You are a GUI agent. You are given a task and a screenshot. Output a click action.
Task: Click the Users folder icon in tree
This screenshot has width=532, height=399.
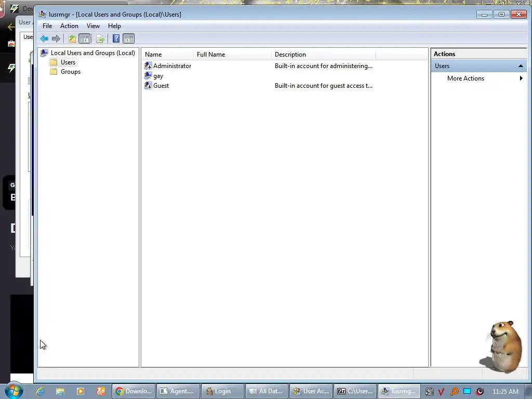[54, 62]
